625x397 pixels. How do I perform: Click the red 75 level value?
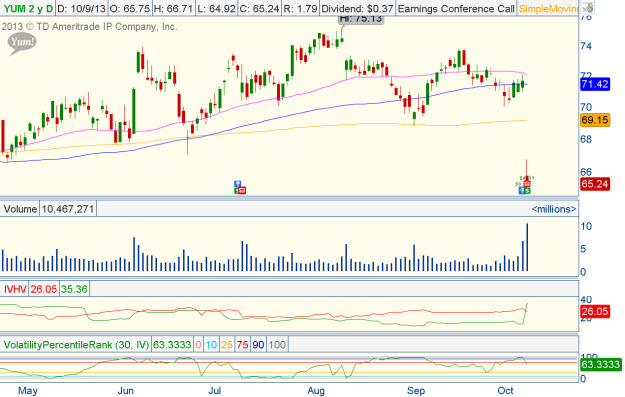[x=242, y=345]
